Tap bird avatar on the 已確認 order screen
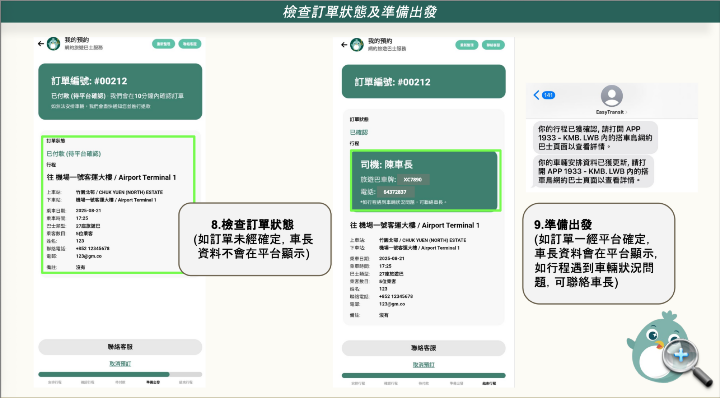The image size is (720, 398). pos(357,45)
